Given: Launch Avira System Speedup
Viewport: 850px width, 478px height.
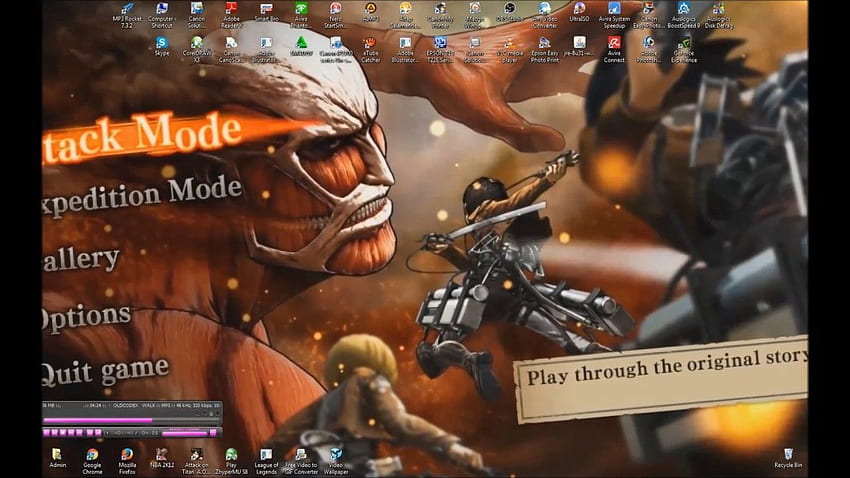Looking at the screenshot, I should click(614, 15).
